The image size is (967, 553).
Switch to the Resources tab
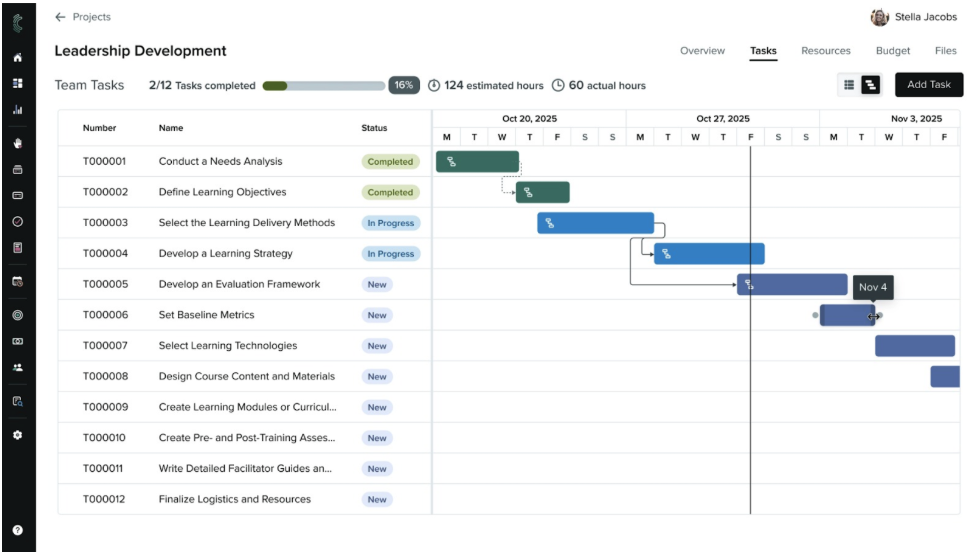tap(825, 51)
